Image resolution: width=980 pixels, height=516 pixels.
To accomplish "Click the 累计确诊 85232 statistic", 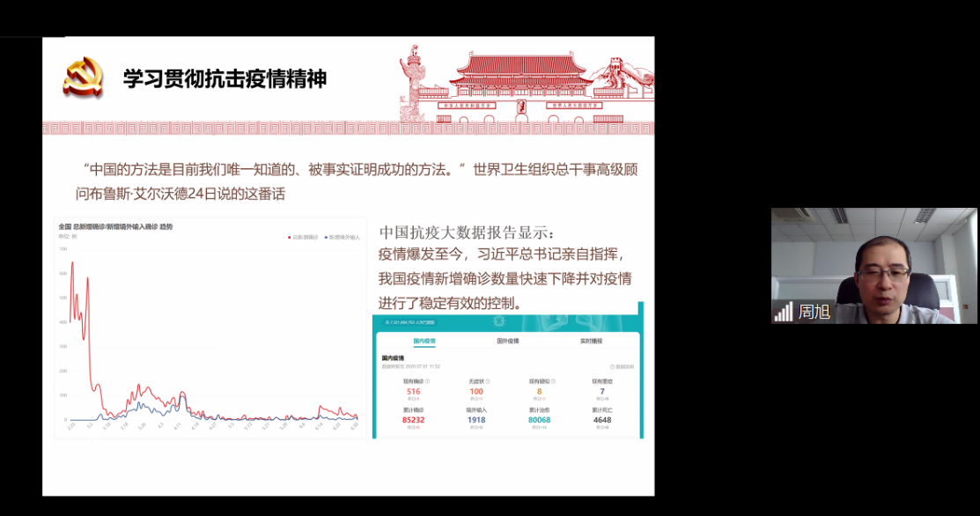I will coord(414,419).
